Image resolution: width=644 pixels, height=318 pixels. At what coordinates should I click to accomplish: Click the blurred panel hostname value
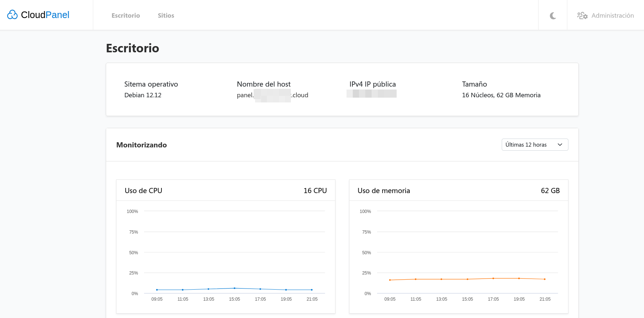273,95
